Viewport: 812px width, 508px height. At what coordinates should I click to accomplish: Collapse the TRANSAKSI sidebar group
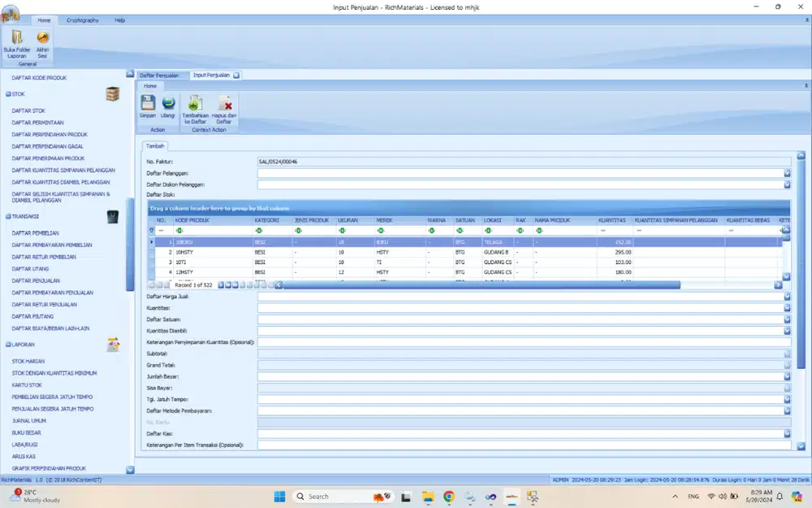pyautogui.click(x=8, y=216)
